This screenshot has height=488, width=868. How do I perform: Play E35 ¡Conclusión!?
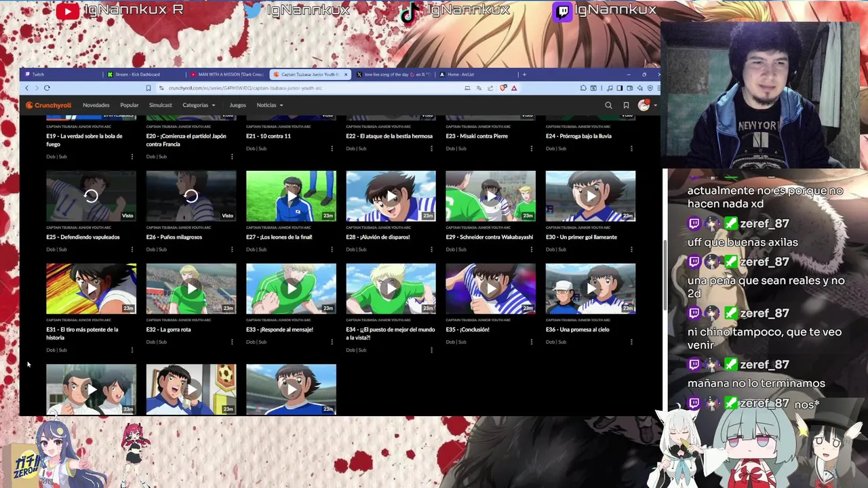[490, 289]
